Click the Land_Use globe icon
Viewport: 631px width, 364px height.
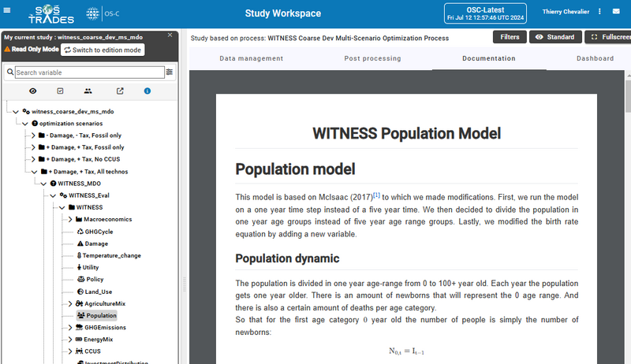pyautogui.click(x=80, y=292)
